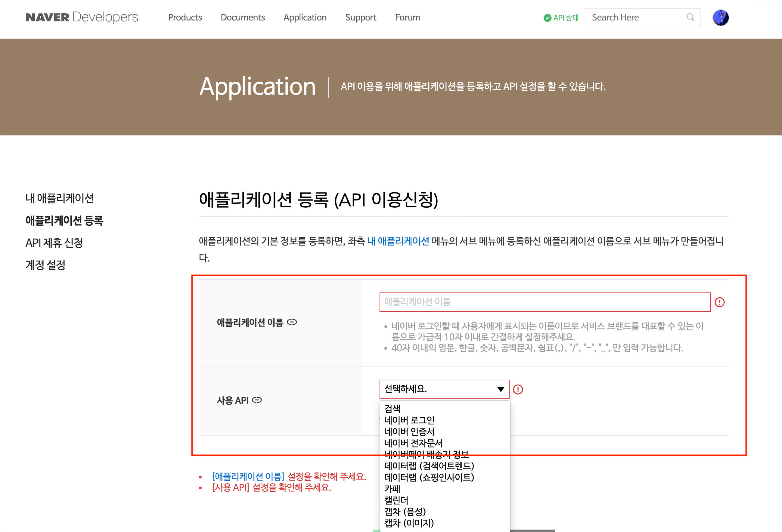
Task: Click the green API 상태 status icon
Action: tap(547, 17)
